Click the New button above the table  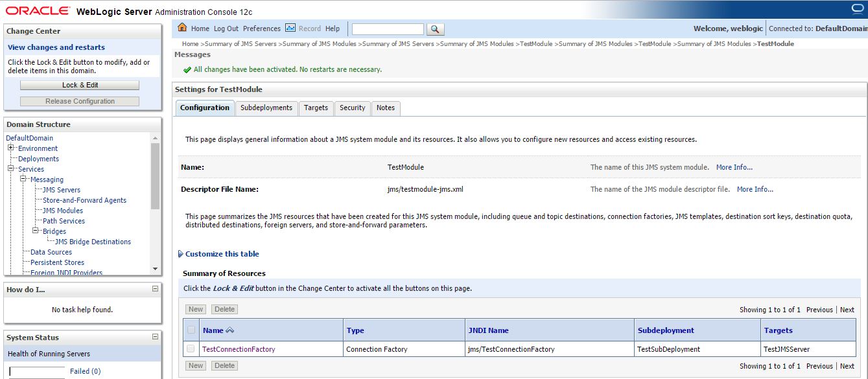point(196,310)
